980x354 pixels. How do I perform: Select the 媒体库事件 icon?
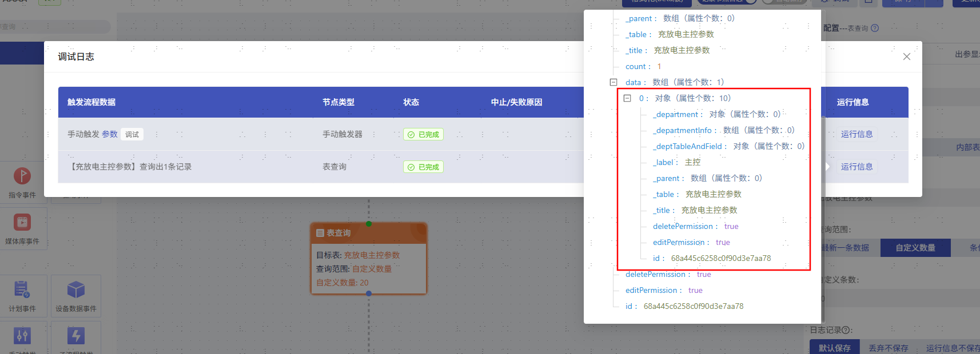point(22,222)
